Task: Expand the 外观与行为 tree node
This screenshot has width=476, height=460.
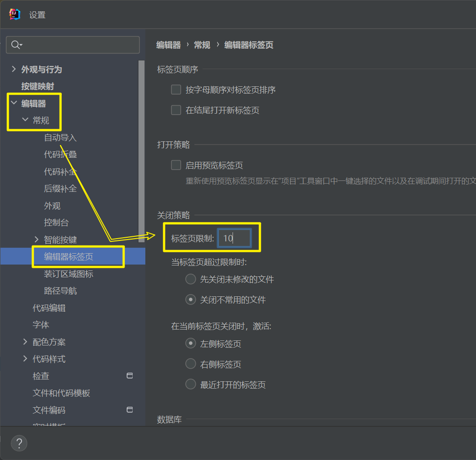Action: click(x=13, y=69)
